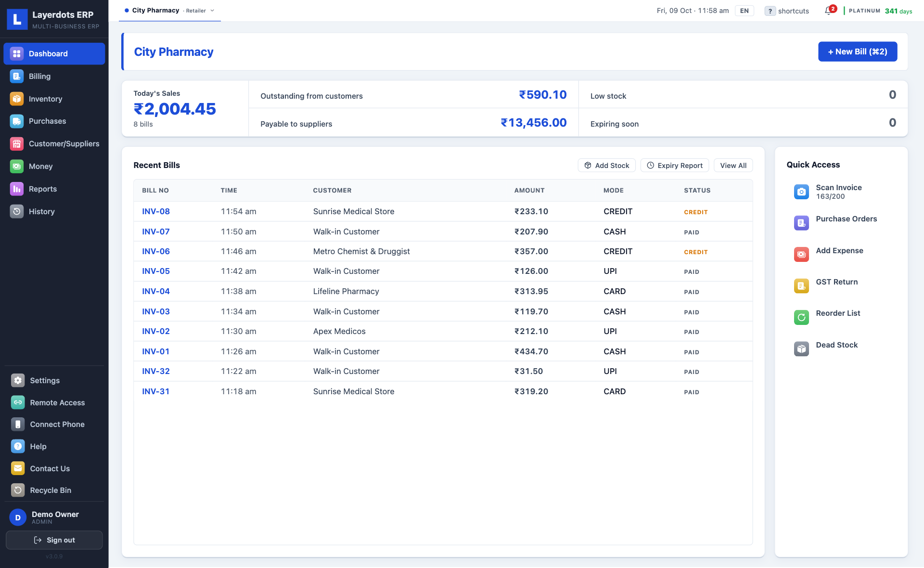Open Settings gear icon
This screenshot has width=924, height=568.
point(18,380)
